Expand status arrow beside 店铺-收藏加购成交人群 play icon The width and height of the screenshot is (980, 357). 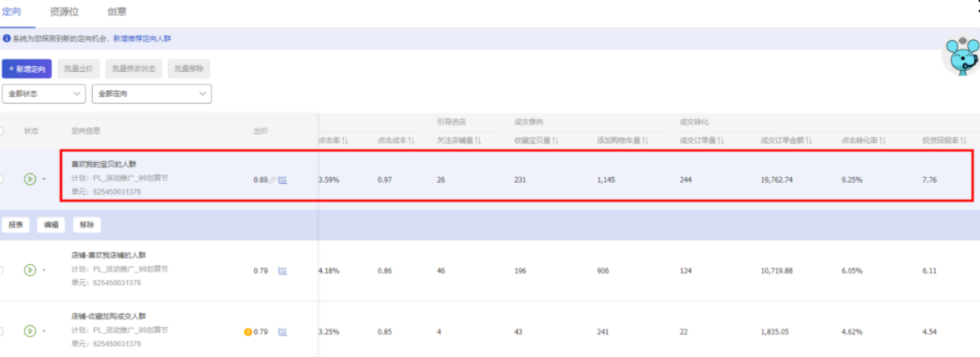(x=43, y=332)
